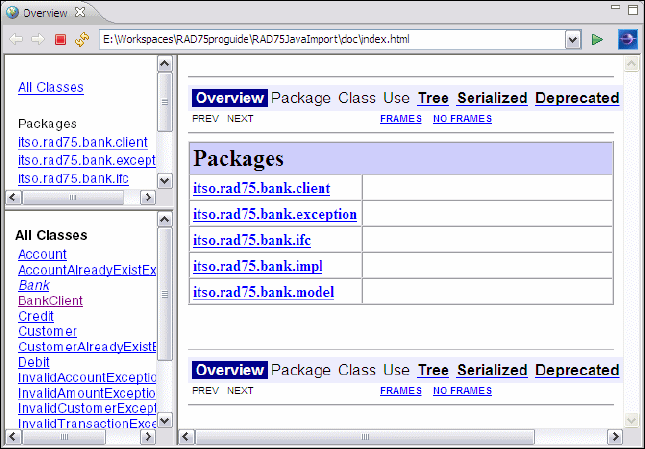Stop page loading with red stop button
The height and width of the screenshot is (449, 645).
point(60,39)
